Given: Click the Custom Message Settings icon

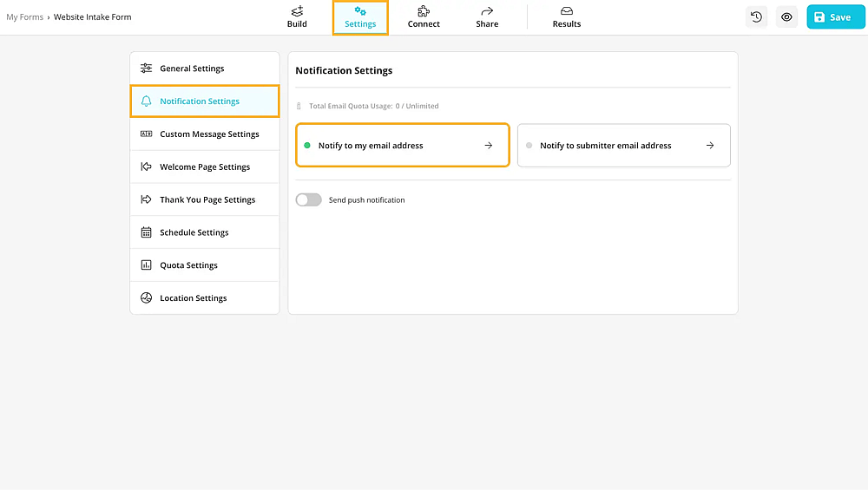Looking at the screenshot, I should point(146,134).
